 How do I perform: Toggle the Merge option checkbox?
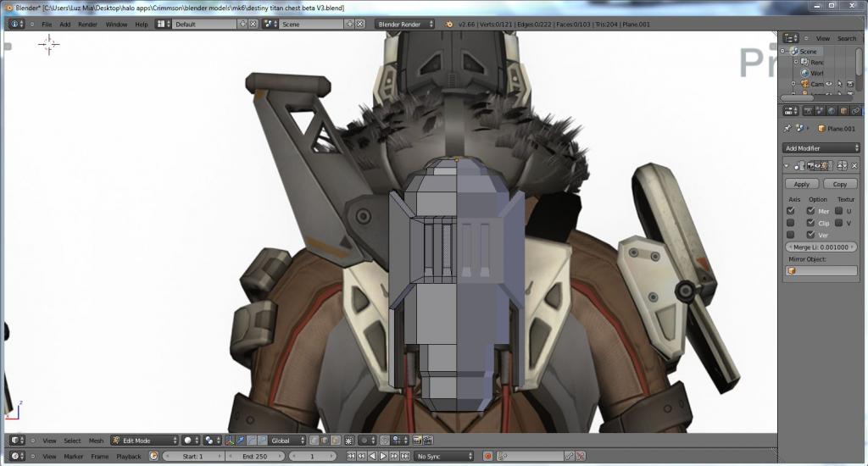(810, 211)
